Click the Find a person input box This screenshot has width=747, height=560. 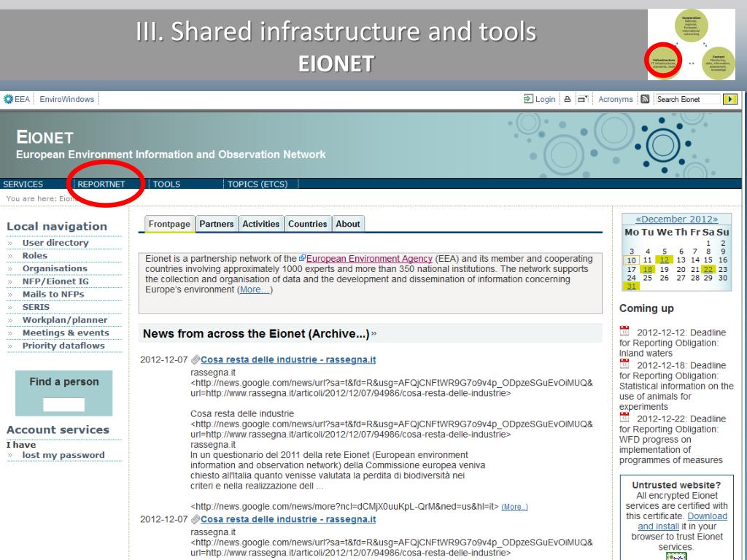[64, 405]
